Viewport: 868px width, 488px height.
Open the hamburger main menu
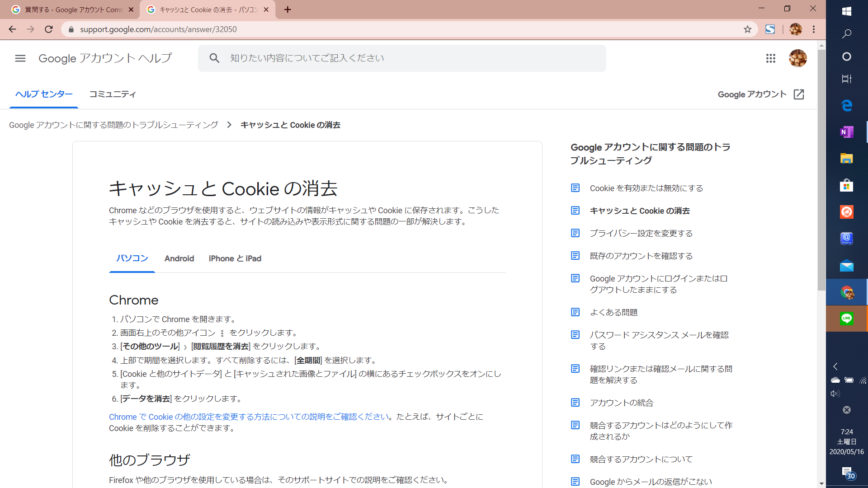pyautogui.click(x=20, y=58)
